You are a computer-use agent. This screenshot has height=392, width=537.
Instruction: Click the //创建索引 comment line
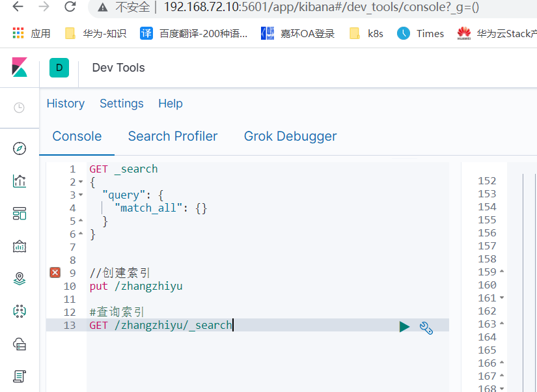[x=120, y=273]
